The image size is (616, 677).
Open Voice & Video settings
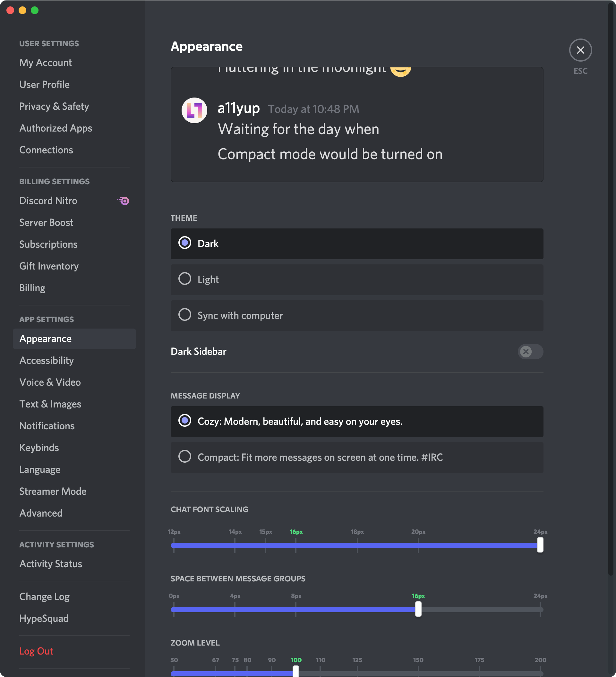point(50,382)
